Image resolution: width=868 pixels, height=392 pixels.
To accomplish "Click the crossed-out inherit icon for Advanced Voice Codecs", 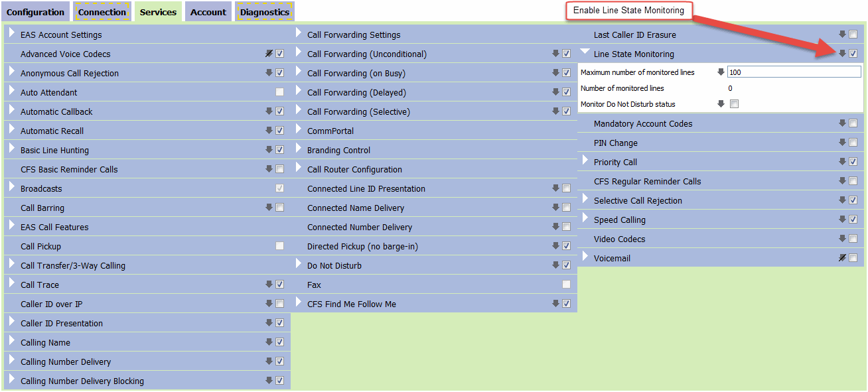I will pyautogui.click(x=269, y=54).
